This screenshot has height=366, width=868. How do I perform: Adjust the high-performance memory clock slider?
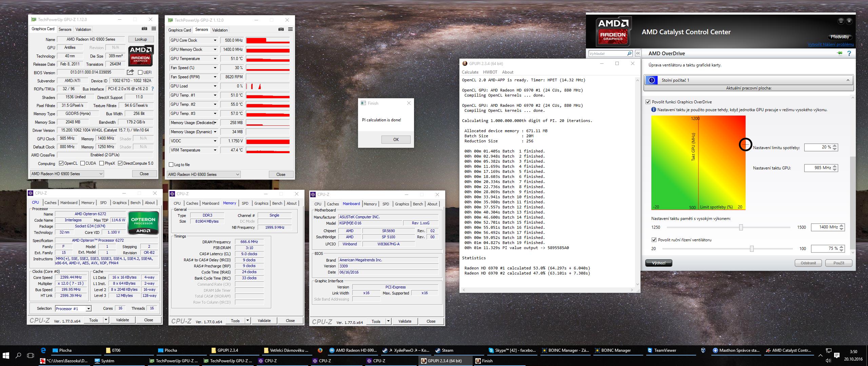point(741,227)
